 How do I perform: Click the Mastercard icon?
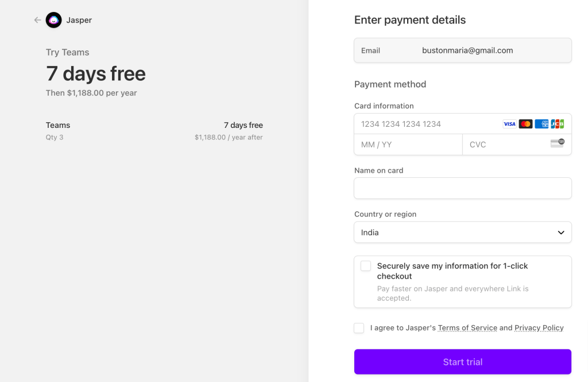(525, 124)
